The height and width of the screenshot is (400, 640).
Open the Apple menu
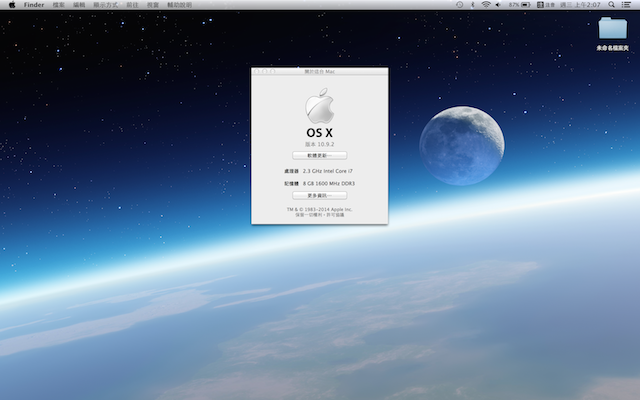point(12,5)
